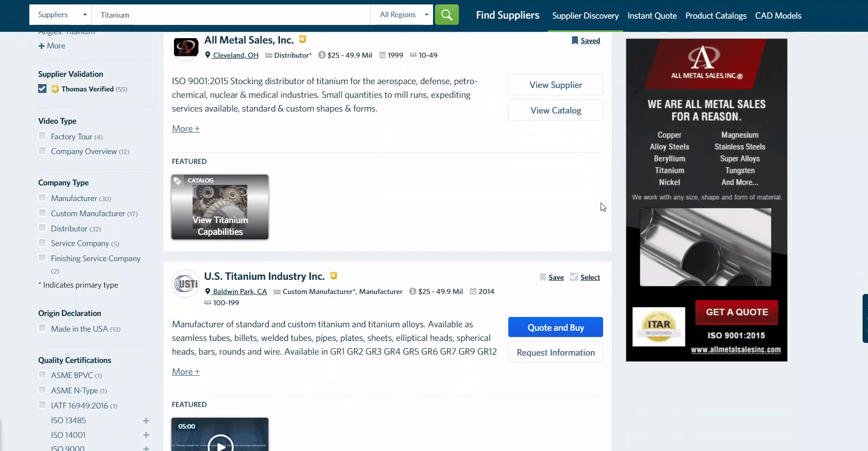
Task: Click the stainless tubes image in ad
Action: coord(705,247)
